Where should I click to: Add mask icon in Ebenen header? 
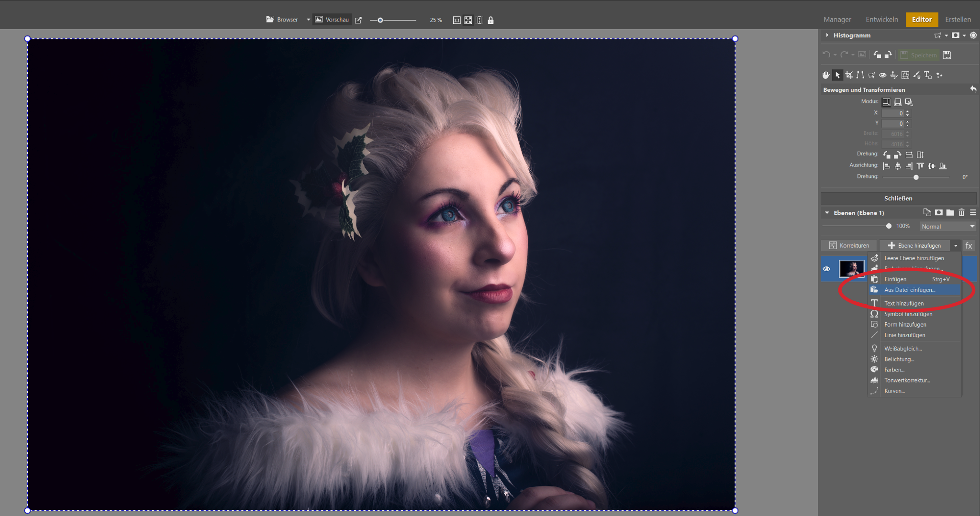click(939, 212)
